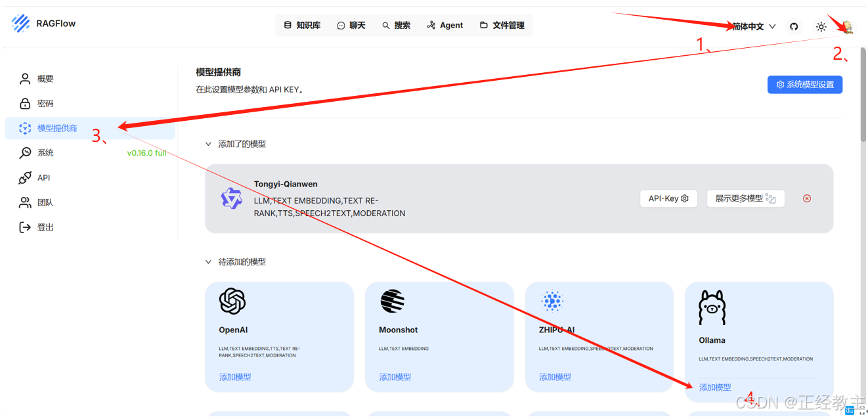Click the Moonshot logo icon
This screenshot has width=868, height=417.
392,301
